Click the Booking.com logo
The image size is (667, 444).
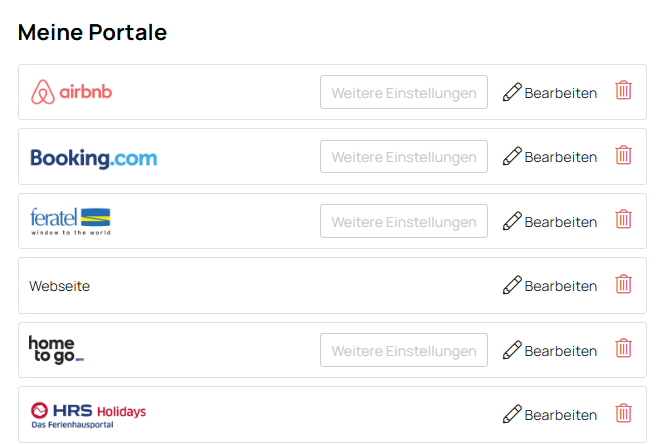[x=94, y=158]
